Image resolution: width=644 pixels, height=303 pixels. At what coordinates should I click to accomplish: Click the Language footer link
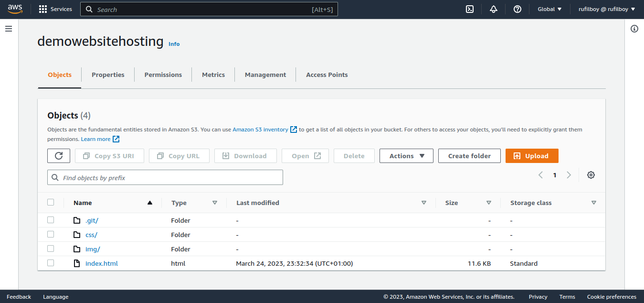56,297
